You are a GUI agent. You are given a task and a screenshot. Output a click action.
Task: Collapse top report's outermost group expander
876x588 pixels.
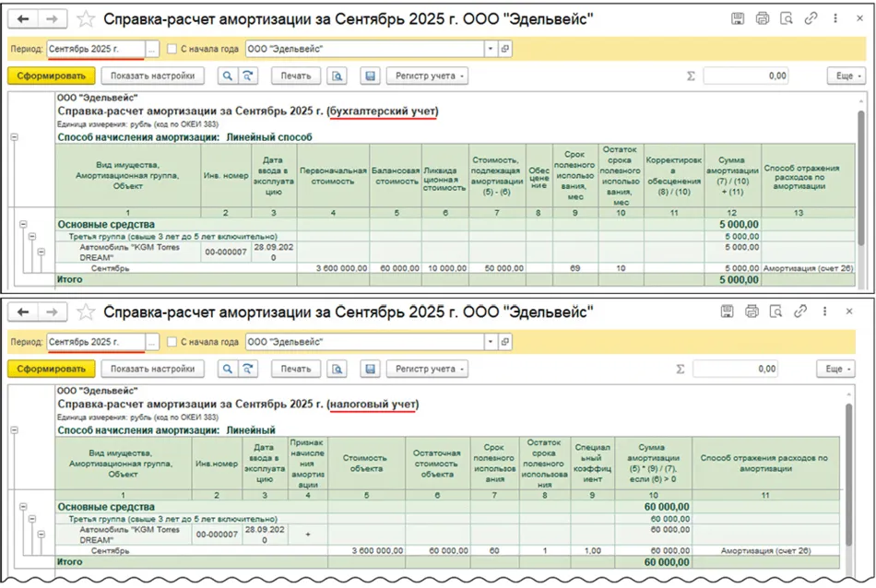point(14,136)
